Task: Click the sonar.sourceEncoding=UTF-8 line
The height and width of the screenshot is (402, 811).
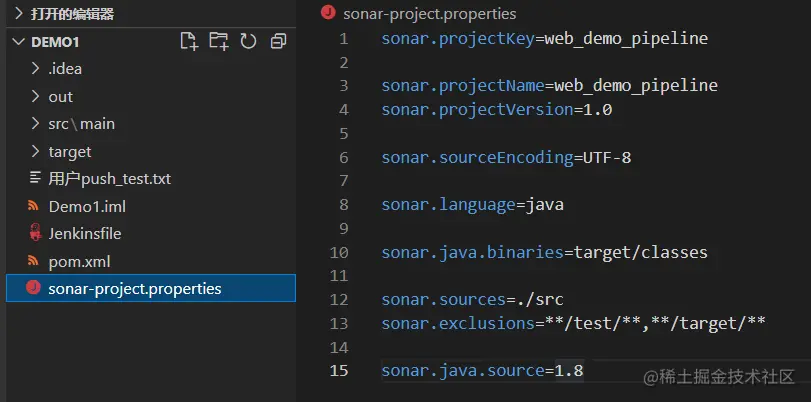Action: pos(506,157)
